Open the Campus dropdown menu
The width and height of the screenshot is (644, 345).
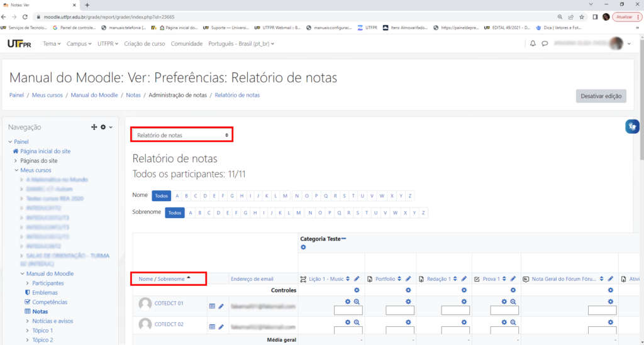coord(79,43)
